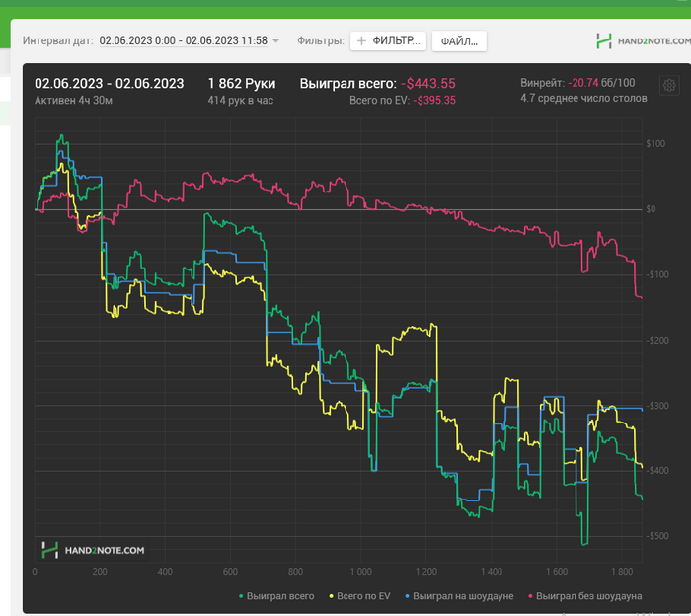Click the Активен 4ч 30м text
The width and height of the screenshot is (691, 616).
pos(73,101)
